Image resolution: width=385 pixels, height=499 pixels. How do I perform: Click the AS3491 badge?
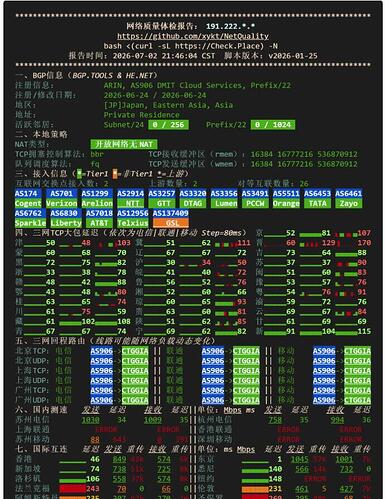coord(255,194)
